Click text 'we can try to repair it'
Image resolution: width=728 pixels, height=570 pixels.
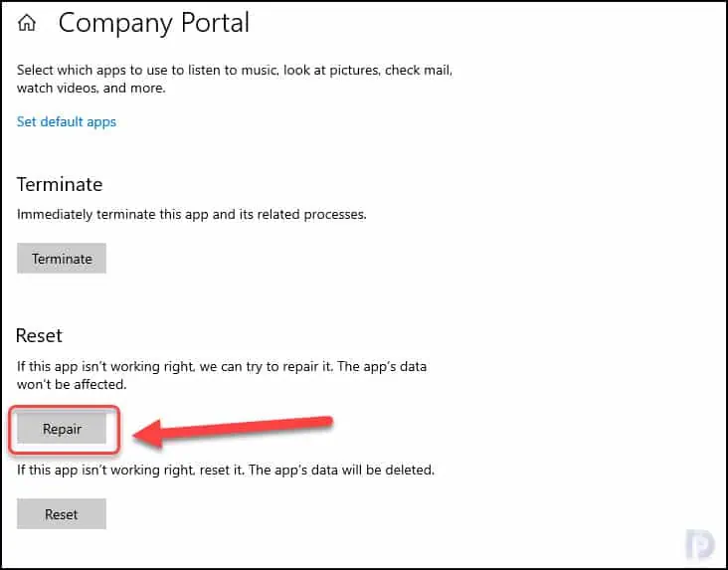tap(266, 366)
